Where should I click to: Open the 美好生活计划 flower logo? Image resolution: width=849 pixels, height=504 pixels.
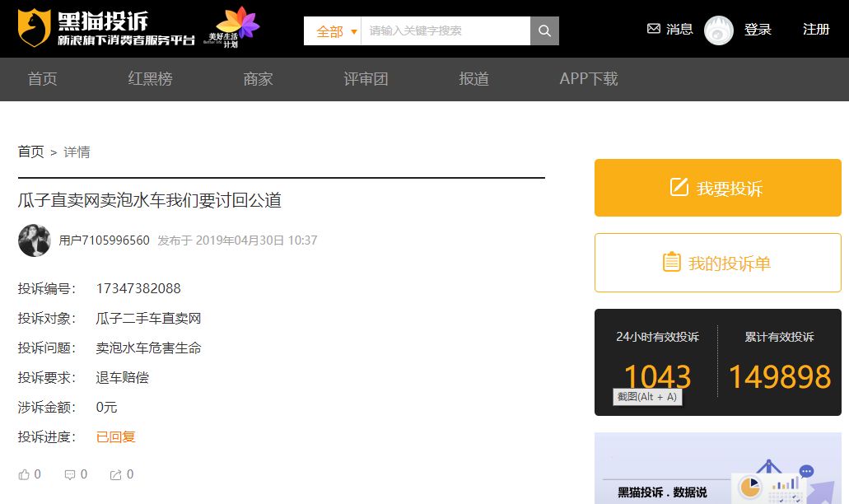click(231, 27)
